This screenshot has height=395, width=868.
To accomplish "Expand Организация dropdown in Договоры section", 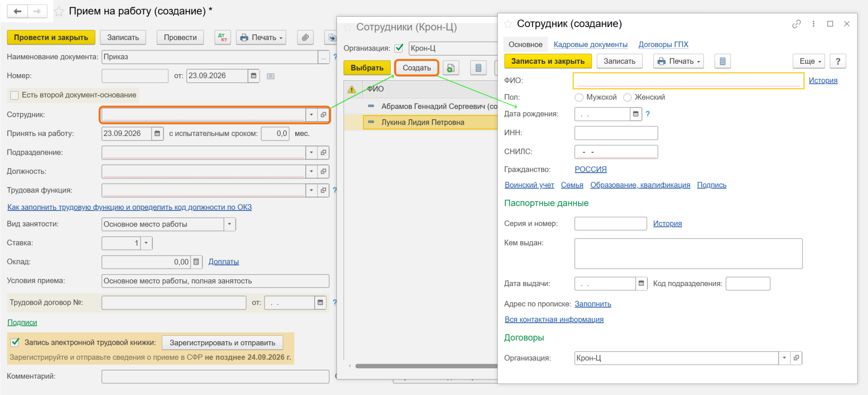I will click(784, 358).
